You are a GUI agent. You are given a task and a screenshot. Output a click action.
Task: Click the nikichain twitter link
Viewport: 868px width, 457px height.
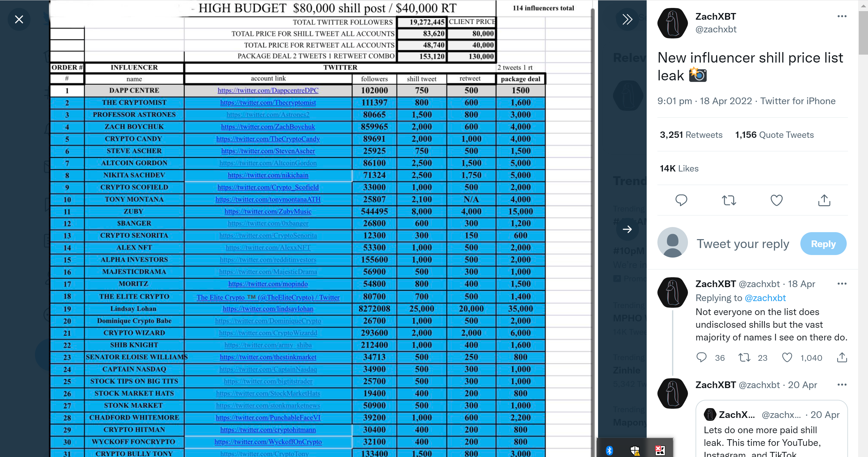tap(268, 175)
